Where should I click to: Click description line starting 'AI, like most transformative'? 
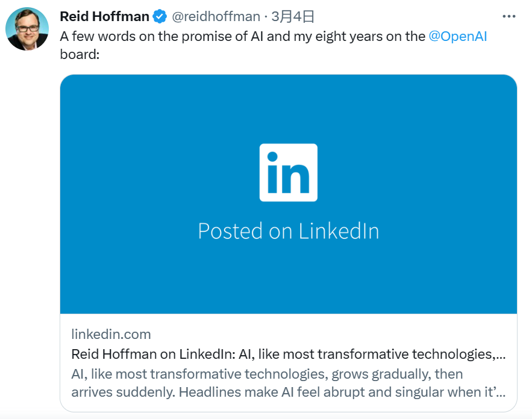pyautogui.click(x=267, y=374)
